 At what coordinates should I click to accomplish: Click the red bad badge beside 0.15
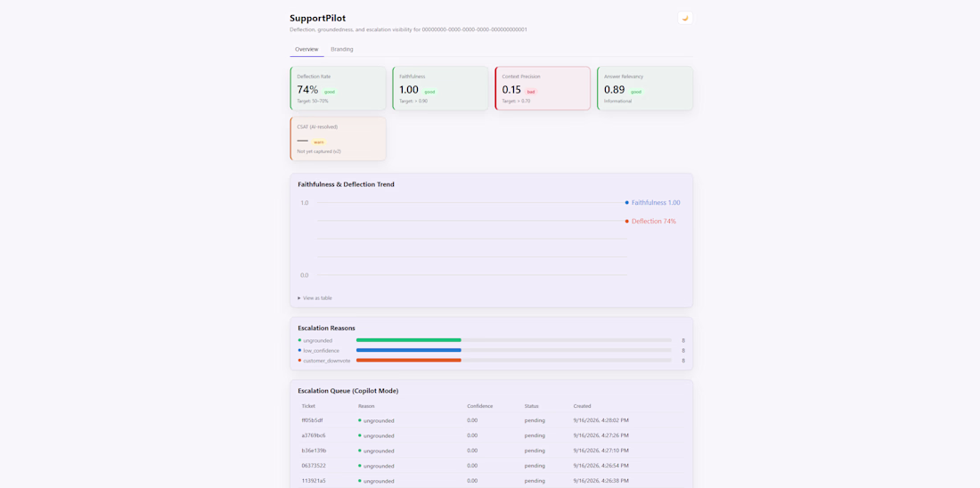[531, 91]
